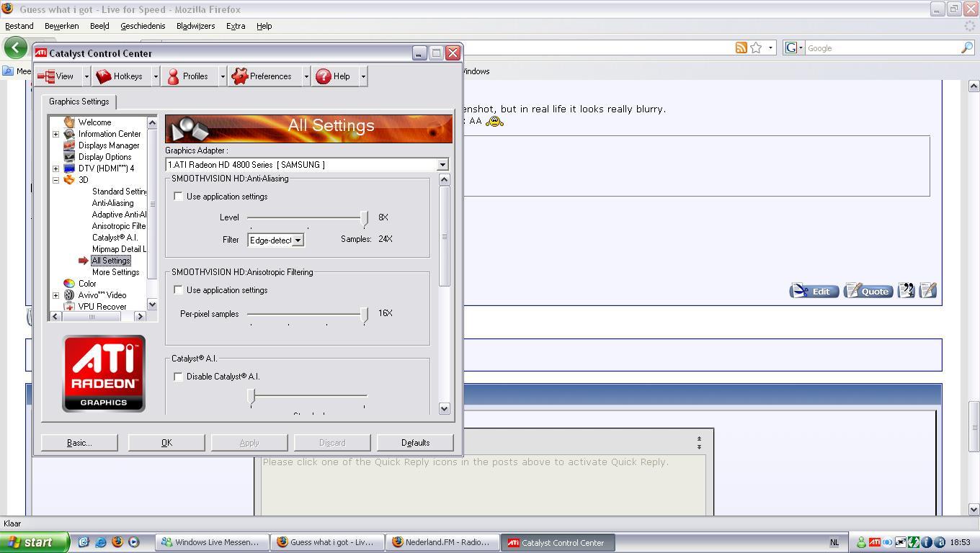This screenshot has height=553, width=980.
Task: Click the VPU Recover icon
Action: (x=69, y=307)
